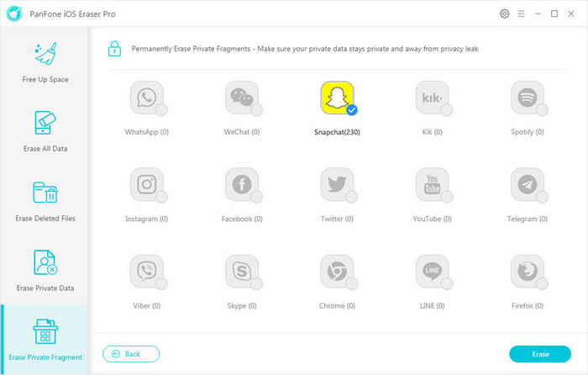
Task: Select the WhatsApp app icon
Action: tap(147, 98)
